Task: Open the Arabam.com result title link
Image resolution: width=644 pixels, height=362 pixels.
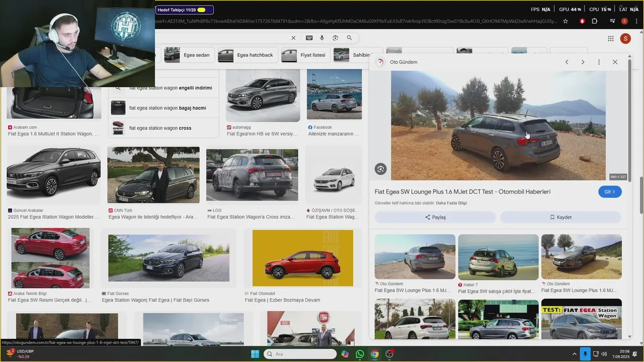Action: tap(53, 134)
